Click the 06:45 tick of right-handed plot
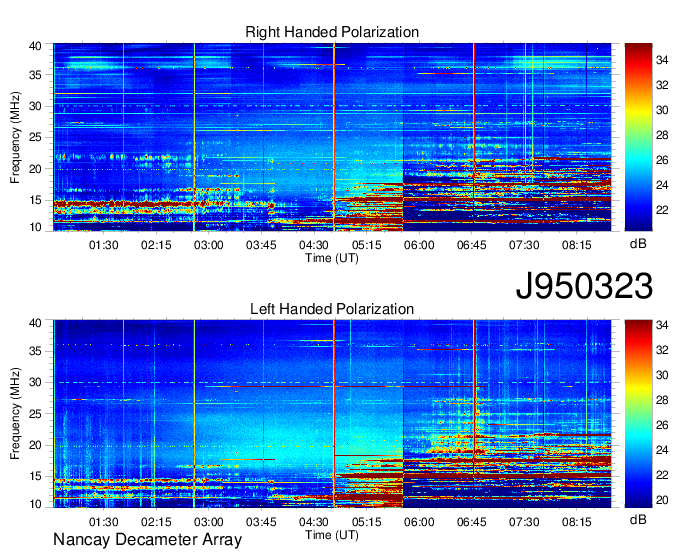 pos(471,245)
